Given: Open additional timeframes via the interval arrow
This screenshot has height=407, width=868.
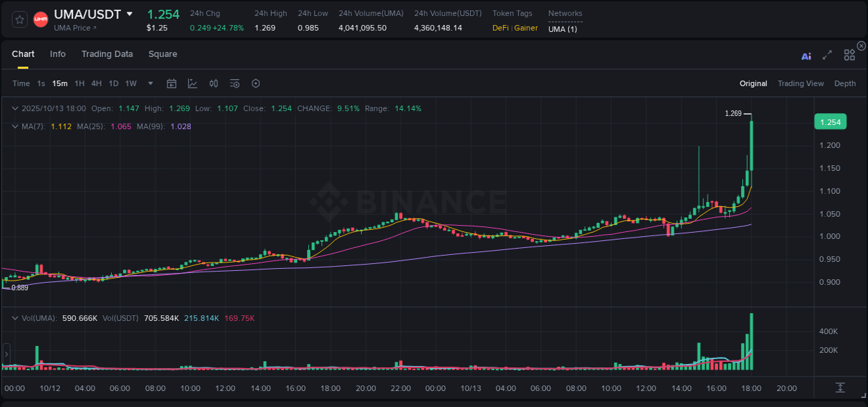Looking at the screenshot, I should (149, 83).
